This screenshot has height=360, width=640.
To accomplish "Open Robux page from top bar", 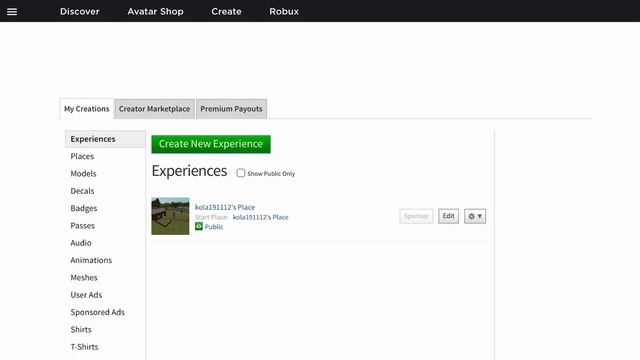I will [284, 11].
